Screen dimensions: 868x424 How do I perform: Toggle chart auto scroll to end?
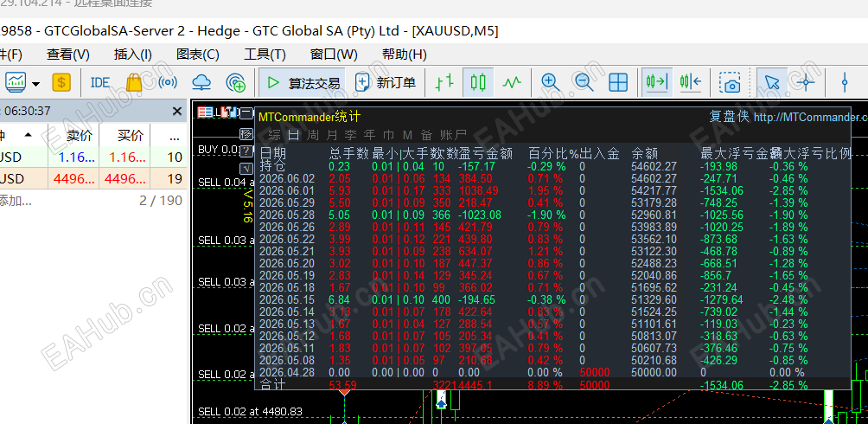tap(656, 82)
